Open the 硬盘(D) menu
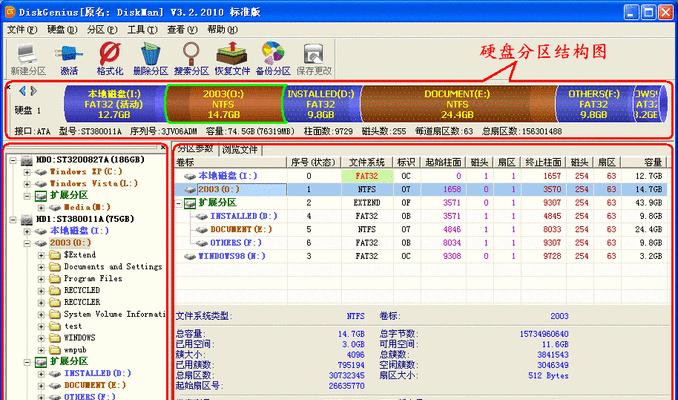This screenshot has height=400, width=678. 62,29
